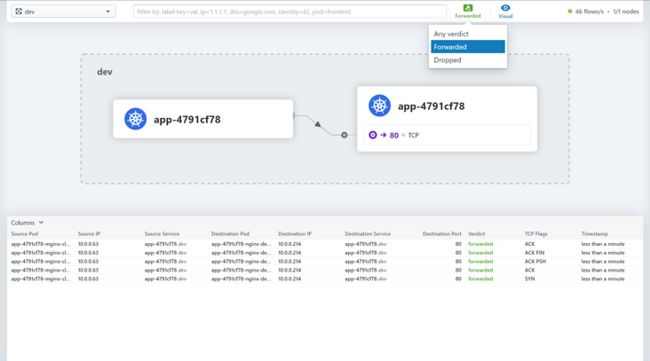
Task: Click the 46 flows/s indicator
Action: pyautogui.click(x=589, y=12)
